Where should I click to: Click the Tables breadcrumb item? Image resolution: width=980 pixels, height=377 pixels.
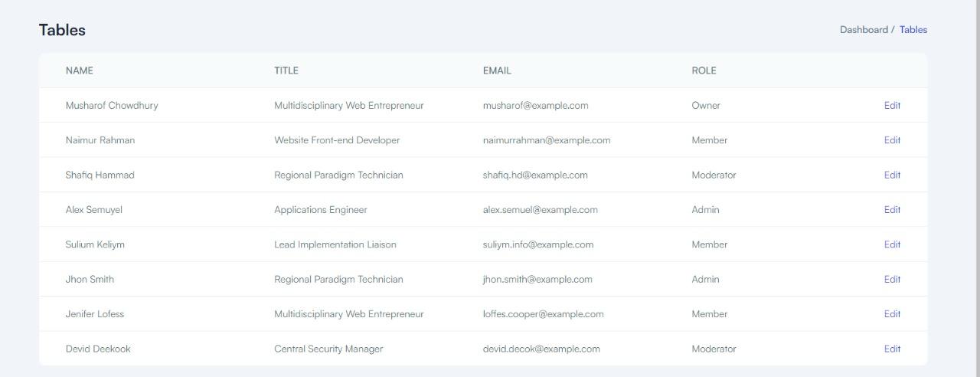(x=913, y=30)
